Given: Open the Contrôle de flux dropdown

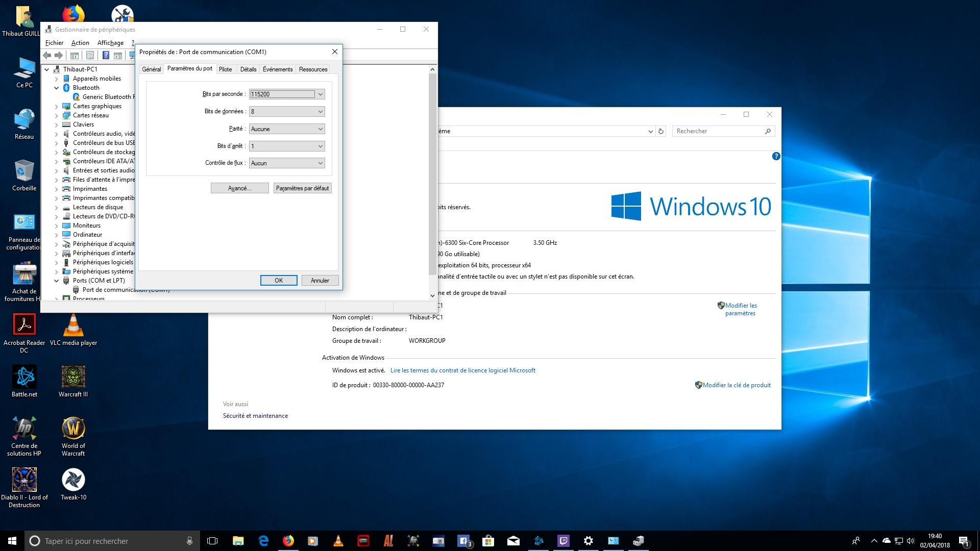Looking at the screenshot, I should [287, 163].
